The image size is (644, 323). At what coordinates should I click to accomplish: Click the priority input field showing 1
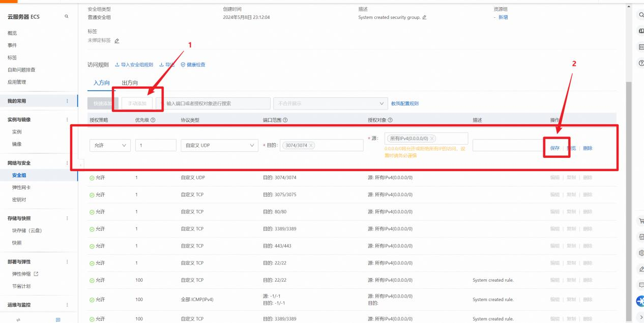[x=156, y=145]
